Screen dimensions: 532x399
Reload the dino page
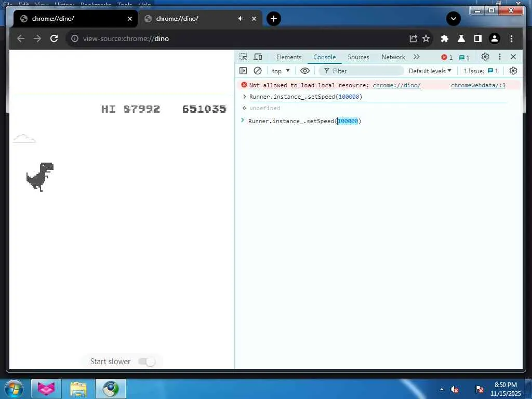[54, 38]
